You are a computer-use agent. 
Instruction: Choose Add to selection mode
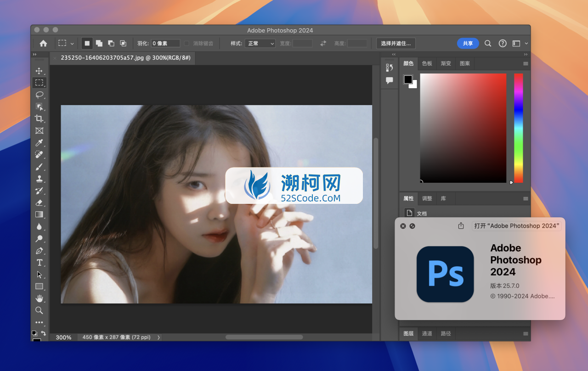pyautogui.click(x=99, y=43)
